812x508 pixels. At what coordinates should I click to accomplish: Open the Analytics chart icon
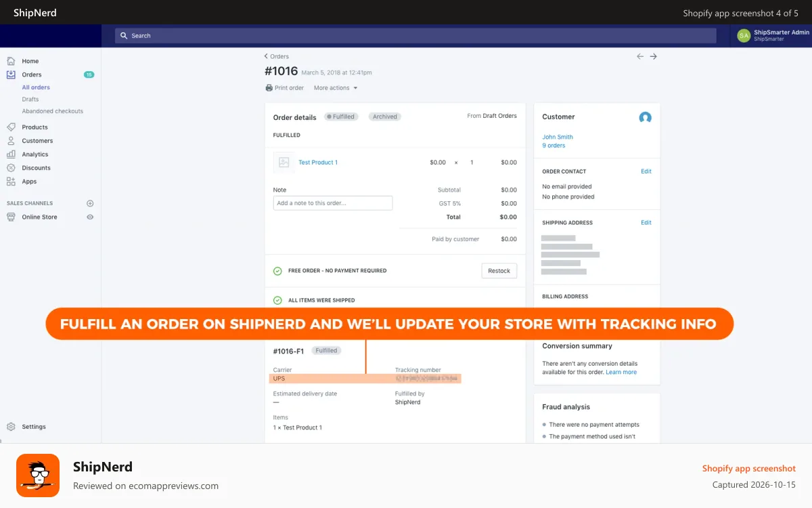point(11,154)
